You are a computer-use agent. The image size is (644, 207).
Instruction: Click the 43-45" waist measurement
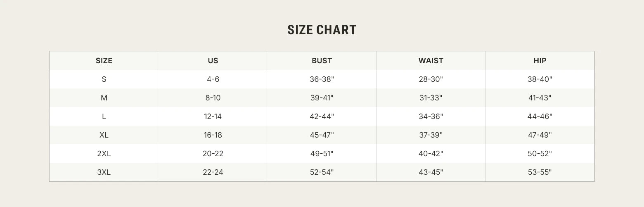click(431, 172)
